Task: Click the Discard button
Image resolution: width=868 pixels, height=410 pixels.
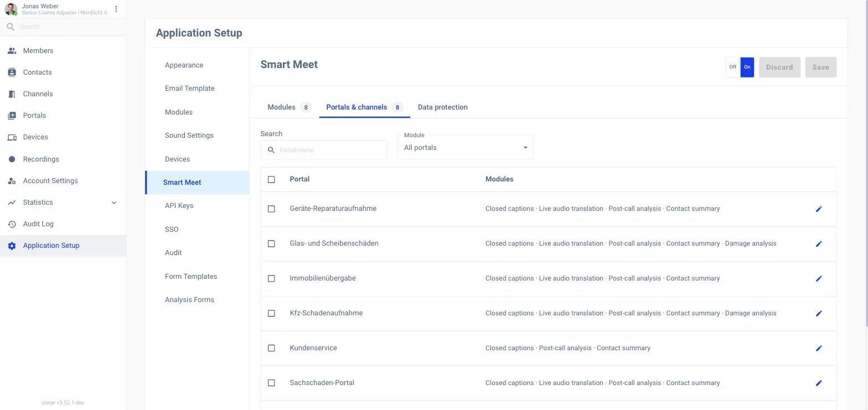Action: coord(779,68)
